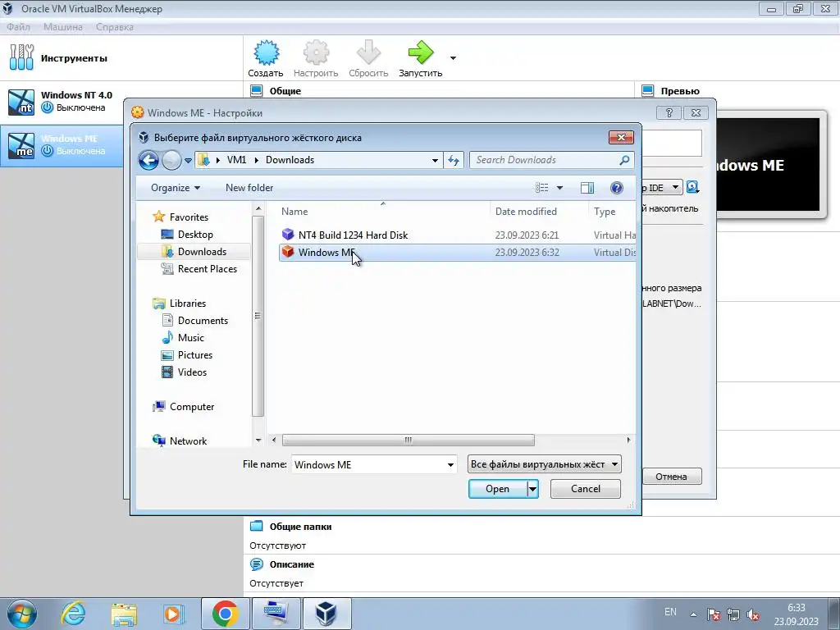The height and width of the screenshot is (630, 840).
Task: Open Google Chrome from the taskbar
Action: pos(225,614)
